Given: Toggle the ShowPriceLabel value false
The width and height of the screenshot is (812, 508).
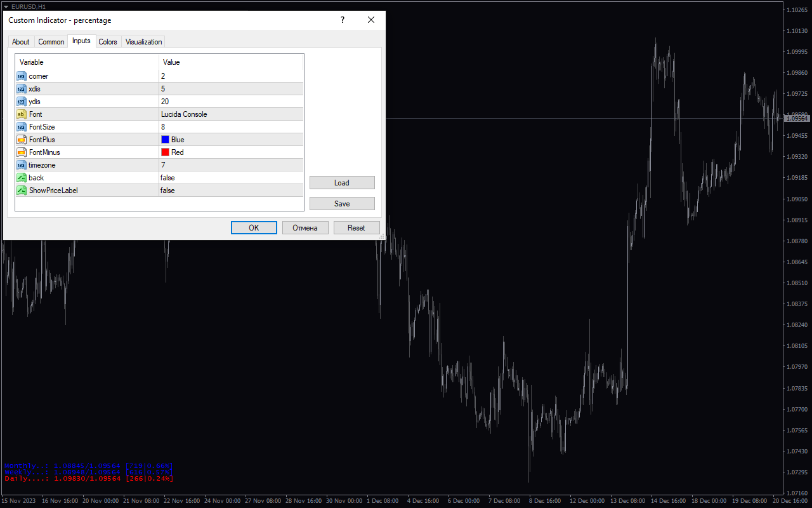Looking at the screenshot, I should pyautogui.click(x=231, y=190).
